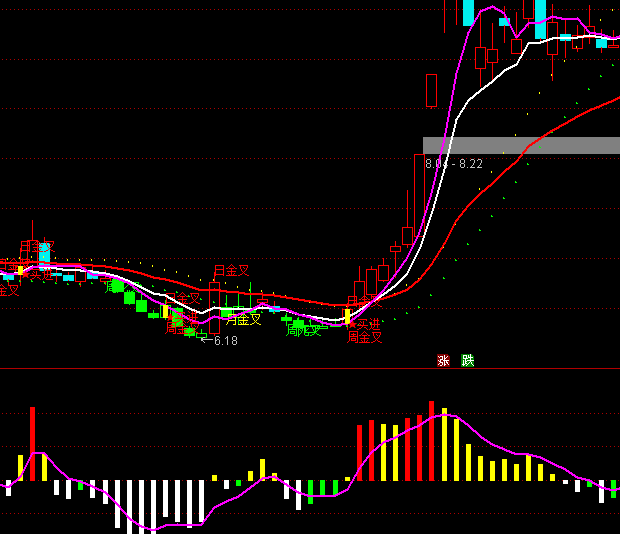
Task: Click the 6.18 lowest price arrow label
Action: click(x=220, y=341)
